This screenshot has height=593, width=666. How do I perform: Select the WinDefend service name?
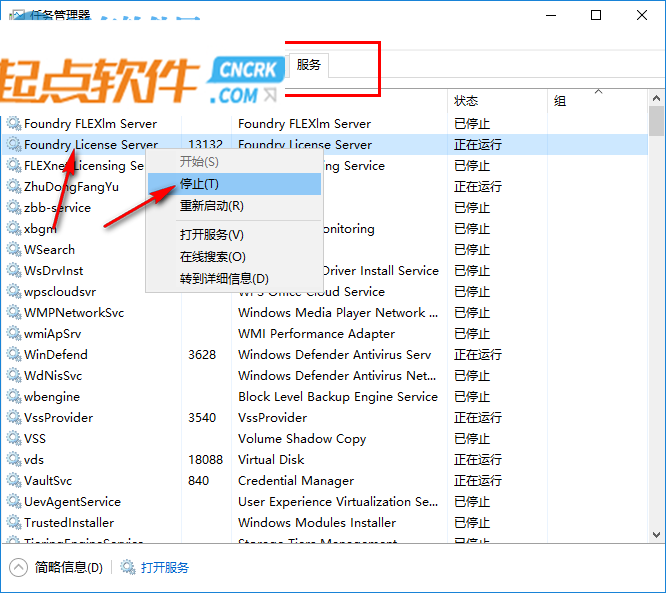tap(56, 355)
